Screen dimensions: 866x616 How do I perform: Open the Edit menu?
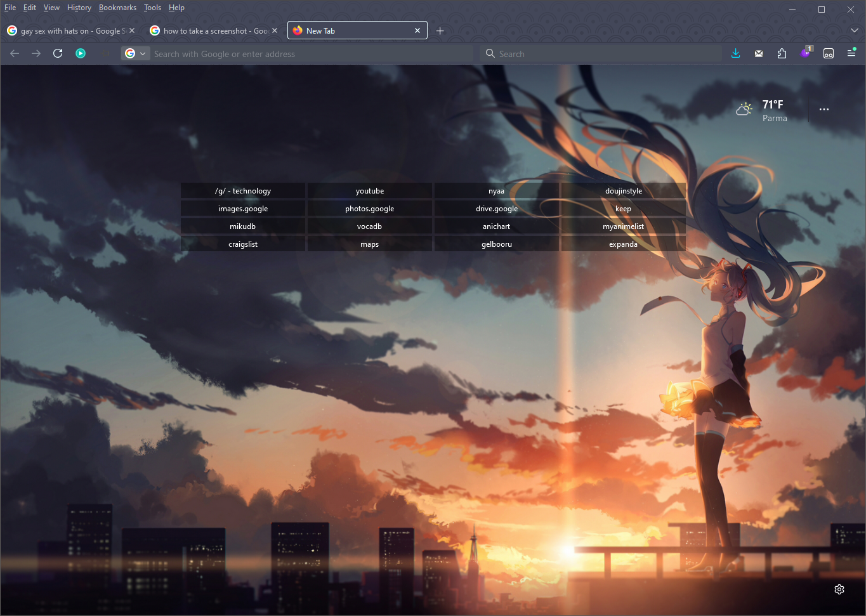(x=30, y=8)
